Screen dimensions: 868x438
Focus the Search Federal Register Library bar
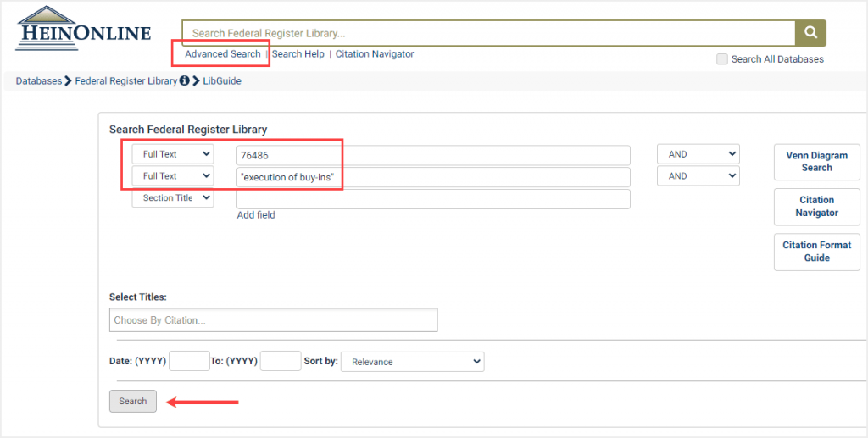tap(489, 33)
